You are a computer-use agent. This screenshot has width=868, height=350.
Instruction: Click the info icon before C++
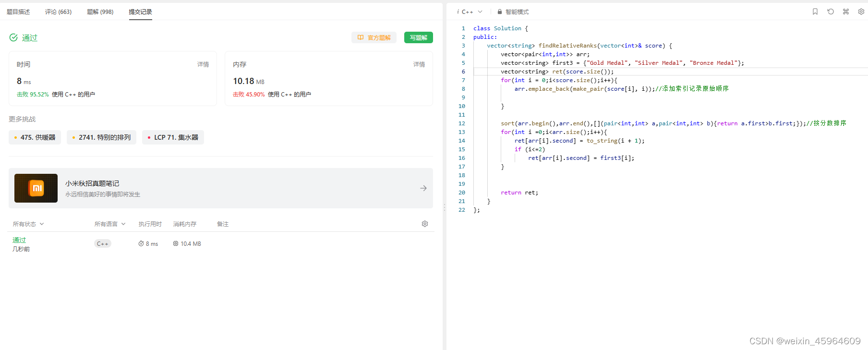click(x=458, y=12)
